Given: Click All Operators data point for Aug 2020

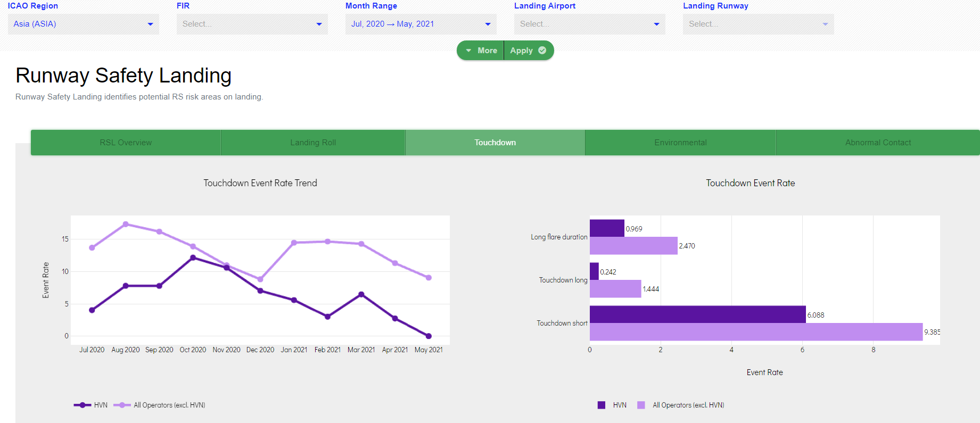Looking at the screenshot, I should click(x=126, y=224).
